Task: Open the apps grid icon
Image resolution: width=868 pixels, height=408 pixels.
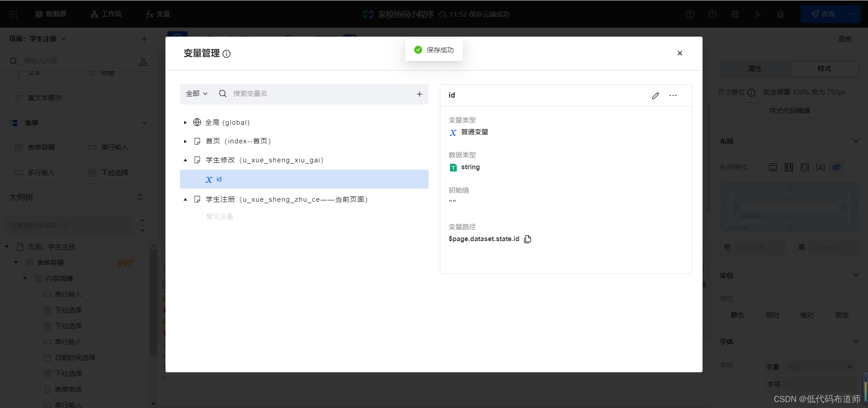Action: (x=14, y=14)
